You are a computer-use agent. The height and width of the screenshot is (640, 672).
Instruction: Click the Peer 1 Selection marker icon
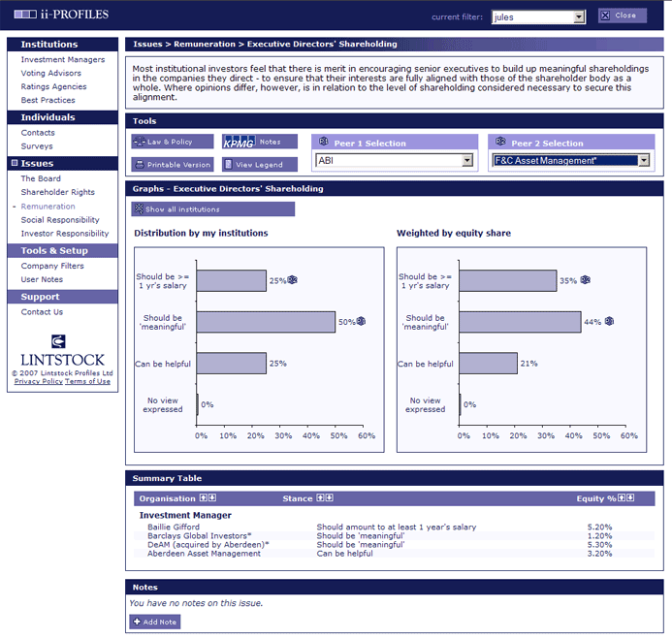(x=324, y=142)
